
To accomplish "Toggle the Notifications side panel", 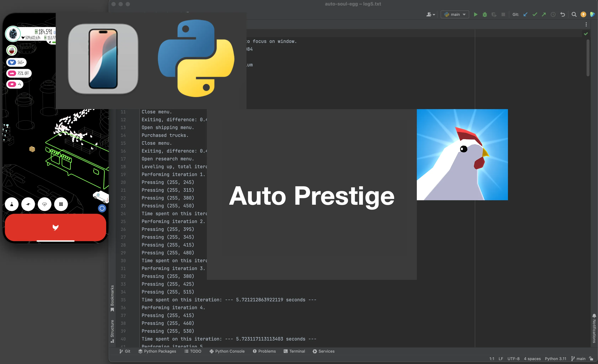I will click(594, 328).
